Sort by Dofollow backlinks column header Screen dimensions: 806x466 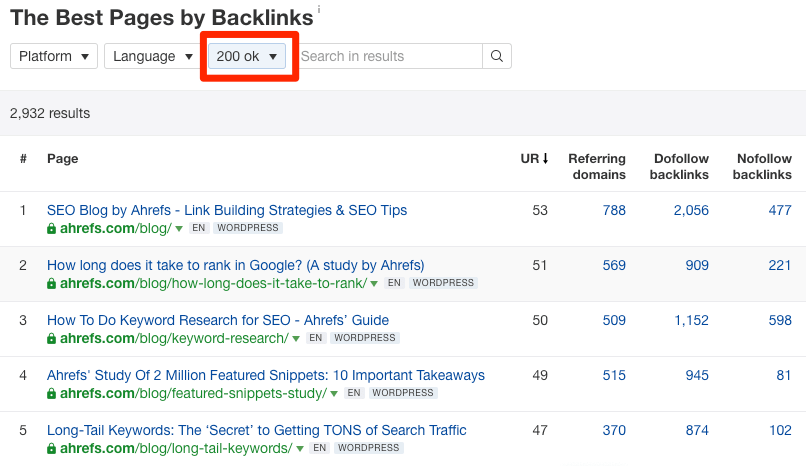coord(679,166)
